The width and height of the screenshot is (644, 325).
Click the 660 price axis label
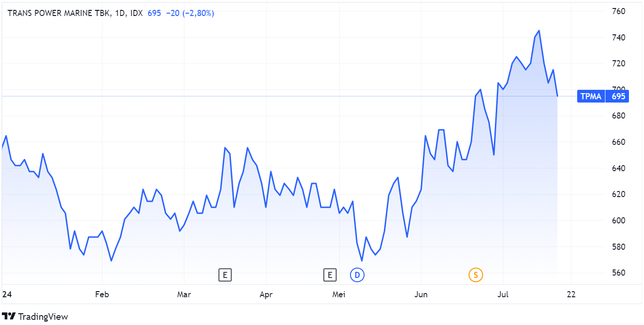pyautogui.click(x=618, y=142)
